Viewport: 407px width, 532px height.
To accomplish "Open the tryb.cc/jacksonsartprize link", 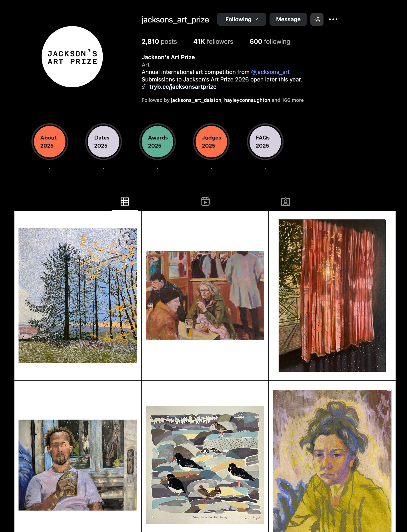I will pos(183,87).
